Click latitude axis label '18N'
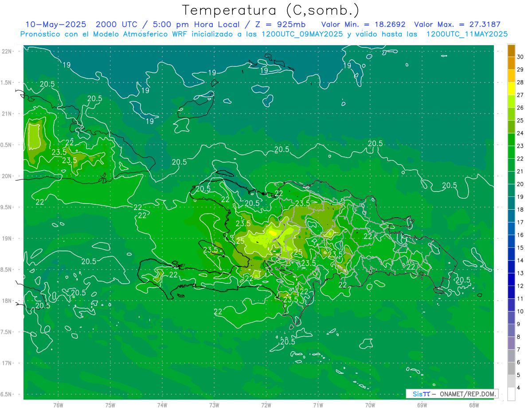The image size is (532, 411). coord(7,301)
